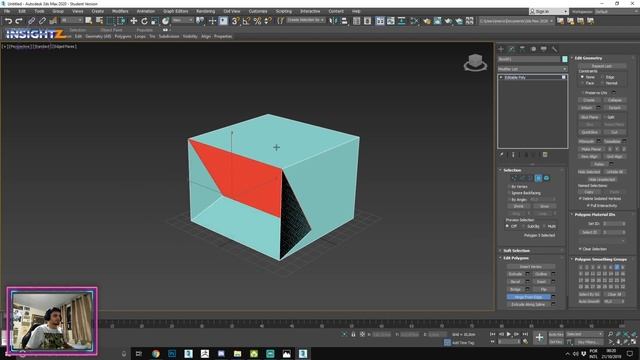Open the Sign In dropdown
640x360 pixels.
pos(549,11)
